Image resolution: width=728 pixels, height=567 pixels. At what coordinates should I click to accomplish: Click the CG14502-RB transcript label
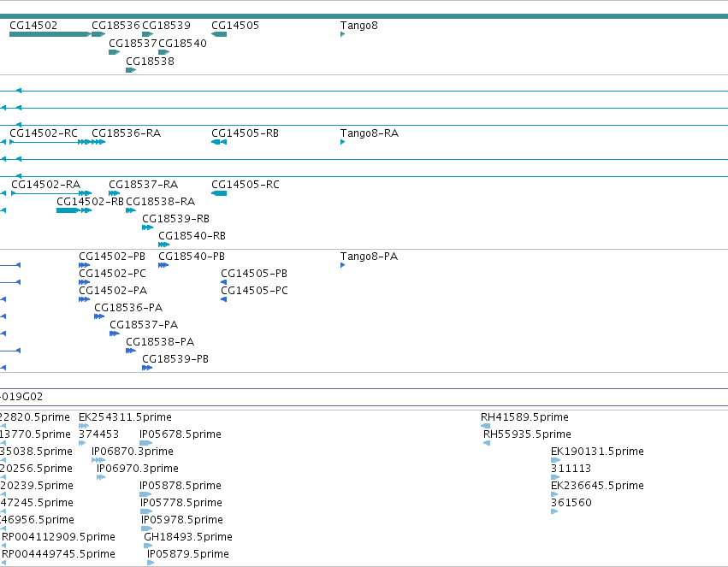(90, 202)
